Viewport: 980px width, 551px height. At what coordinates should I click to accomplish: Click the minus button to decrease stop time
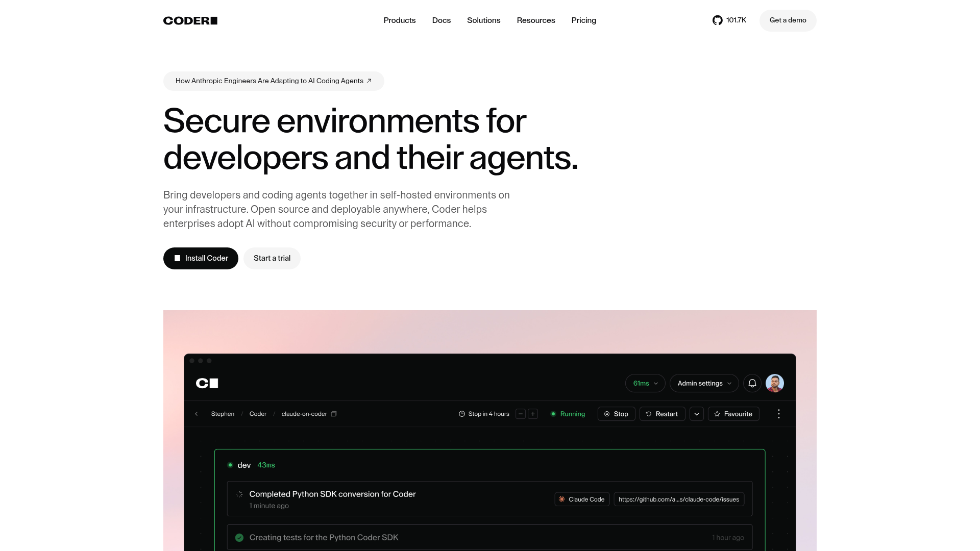[520, 414]
